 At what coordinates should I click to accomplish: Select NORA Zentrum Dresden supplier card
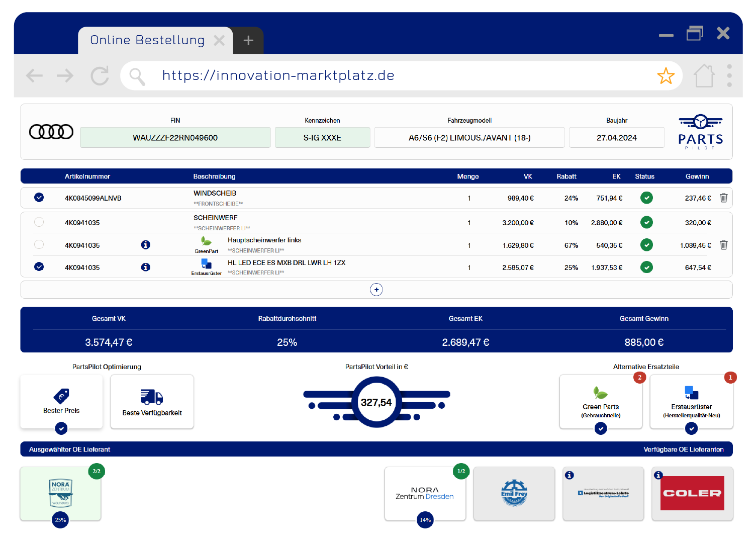coord(425,493)
